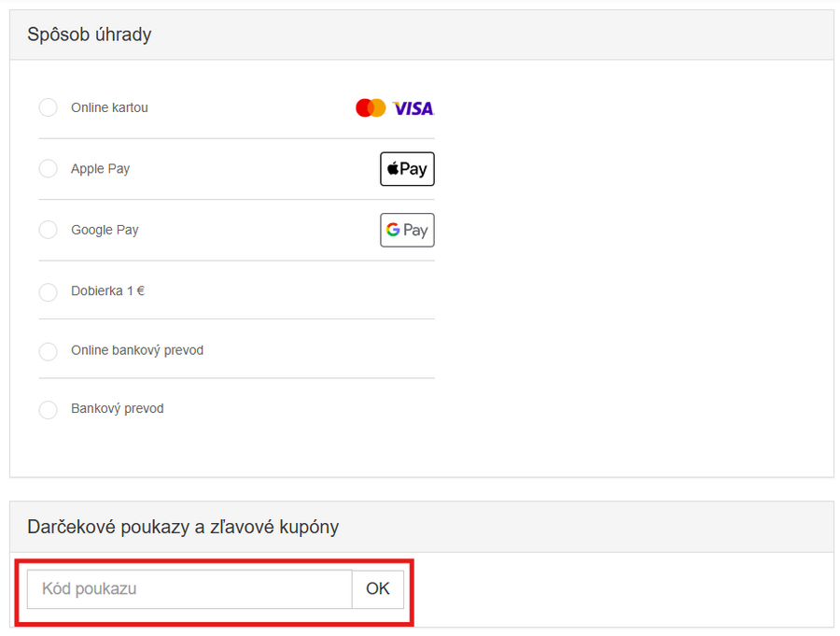Viewport: 840px width, 636px height.
Task: Click the 'Online kartou' label text
Action: [x=109, y=108]
